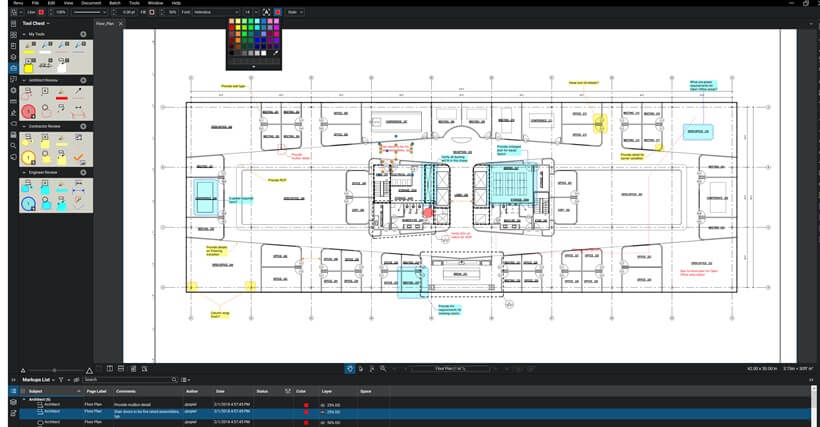Collapse the Contractor Review tool set
Image resolution: width=820 pixels, height=427 pixels.
[x=24, y=126]
